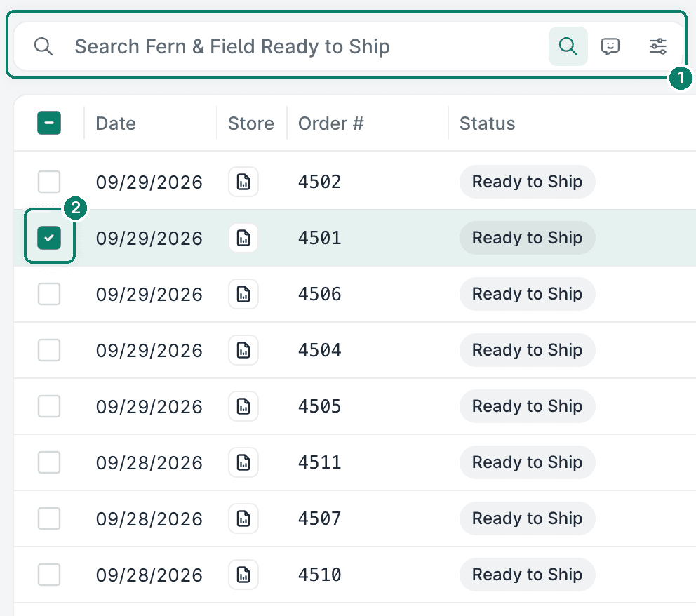
Task: Open order number 4501
Action: (x=320, y=237)
